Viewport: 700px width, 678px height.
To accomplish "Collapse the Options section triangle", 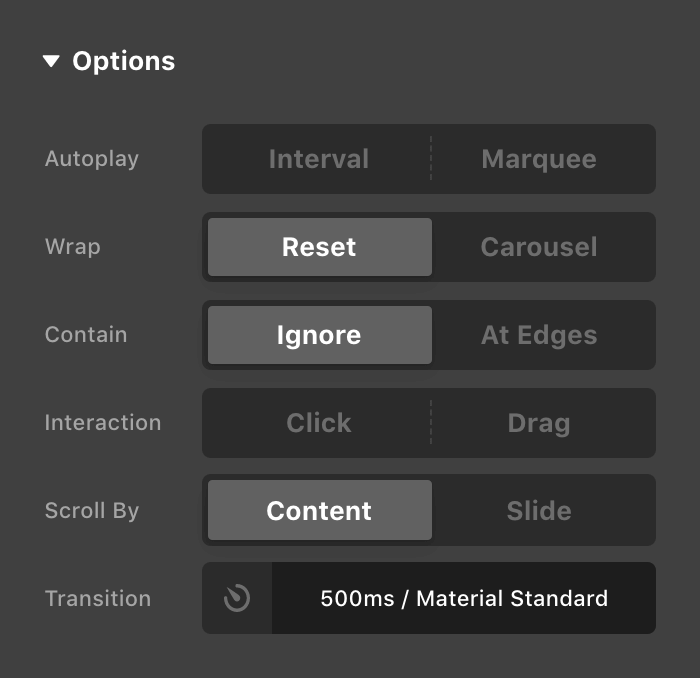I will (52, 62).
